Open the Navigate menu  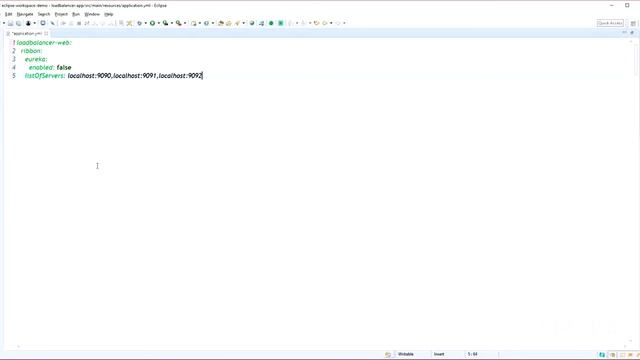[x=25, y=14]
